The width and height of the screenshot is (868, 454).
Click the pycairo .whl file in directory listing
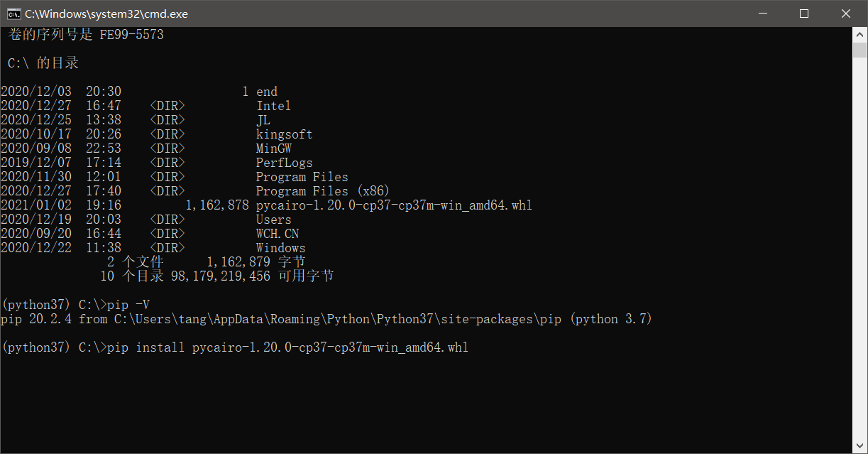point(394,205)
